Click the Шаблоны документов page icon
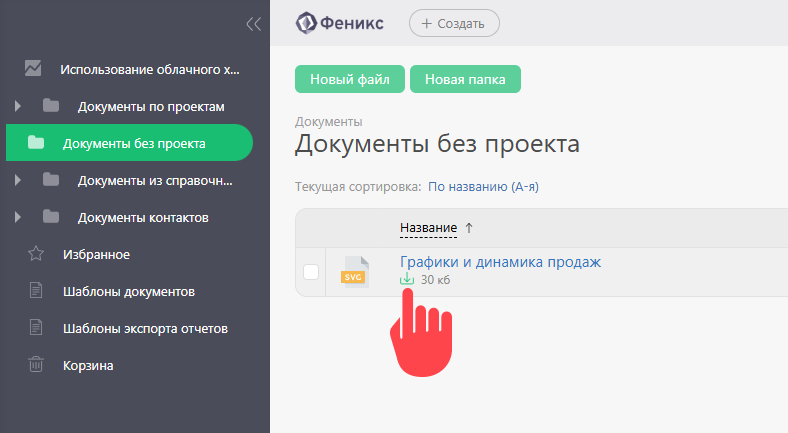This screenshot has height=433, width=788. (36, 290)
